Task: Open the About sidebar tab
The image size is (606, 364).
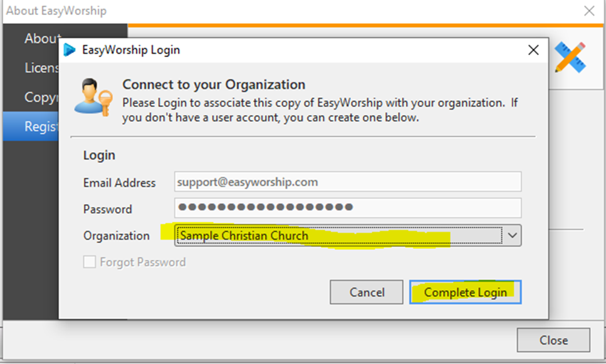Action: click(x=43, y=39)
